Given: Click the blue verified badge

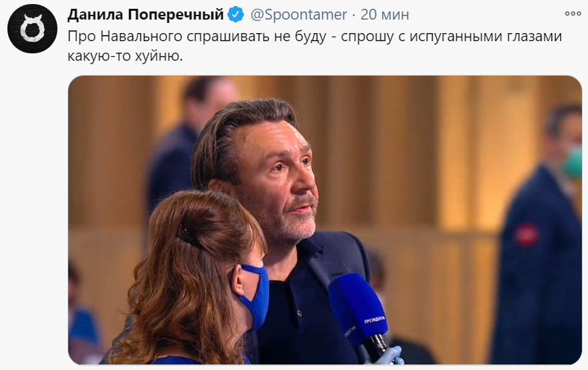Looking at the screenshot, I should (236, 15).
